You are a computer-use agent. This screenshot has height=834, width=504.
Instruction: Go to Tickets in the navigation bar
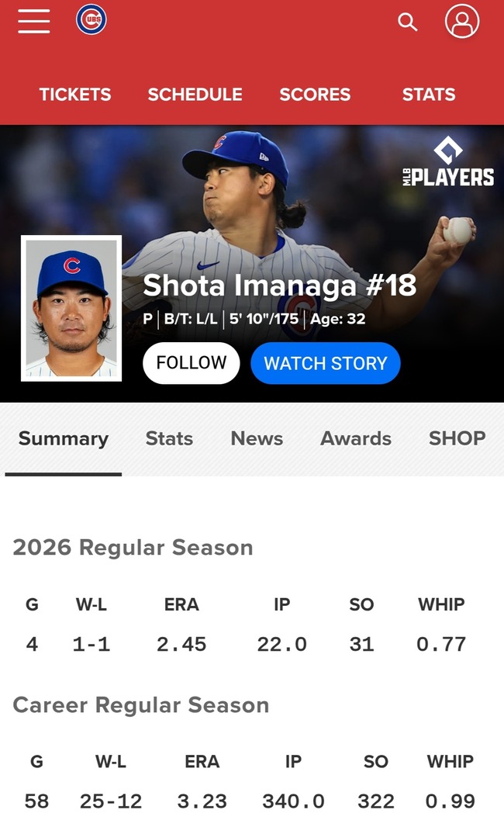tap(75, 95)
